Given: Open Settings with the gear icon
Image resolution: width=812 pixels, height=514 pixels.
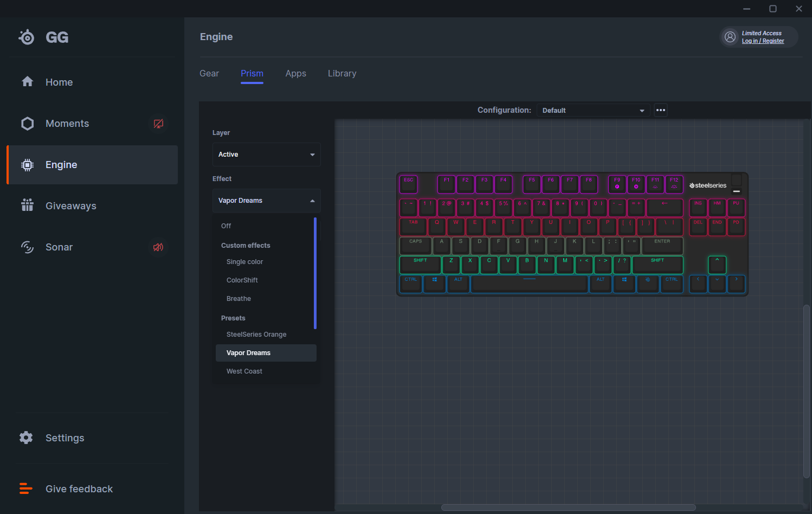Looking at the screenshot, I should (26, 438).
